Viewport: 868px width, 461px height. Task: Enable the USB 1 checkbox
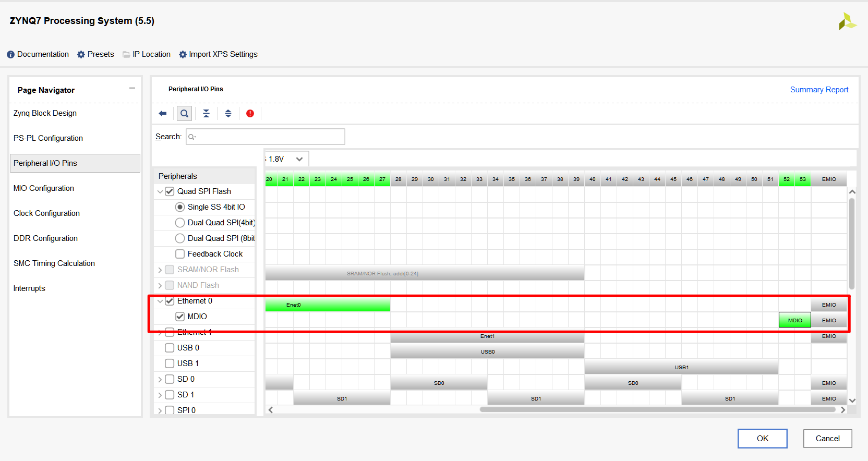click(x=170, y=363)
